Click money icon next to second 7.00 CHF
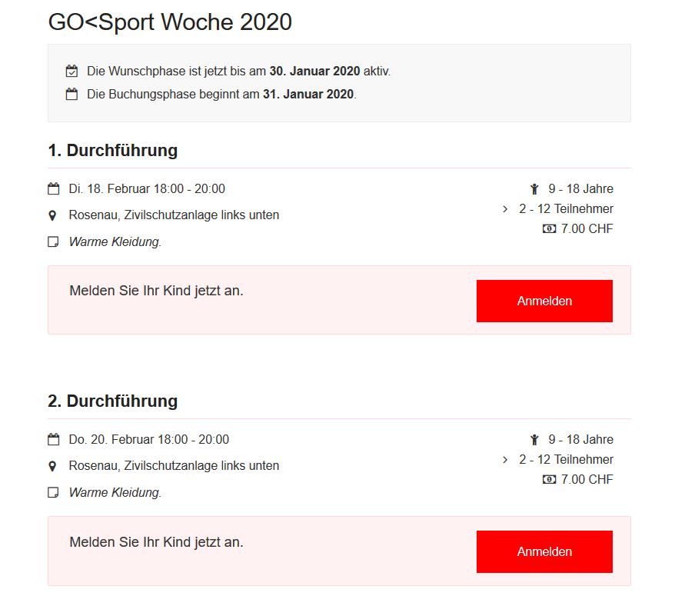This screenshot has height=616, width=685. (549, 479)
